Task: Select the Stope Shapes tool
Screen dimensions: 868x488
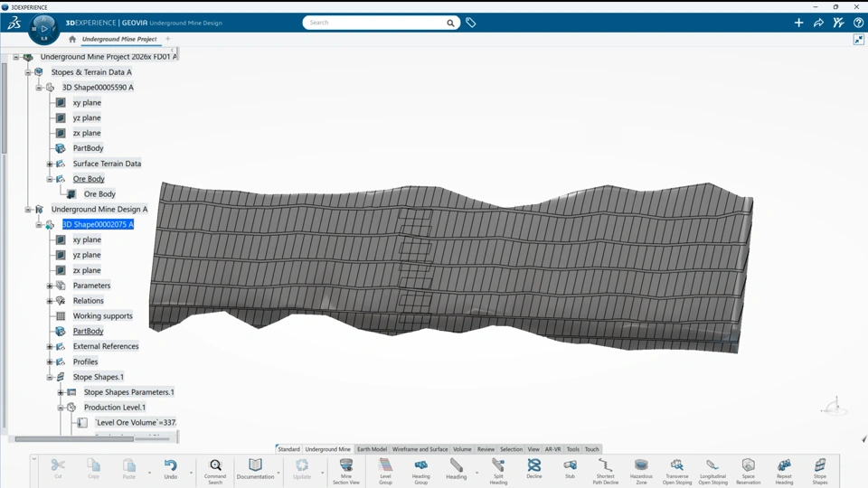Action: click(x=820, y=472)
